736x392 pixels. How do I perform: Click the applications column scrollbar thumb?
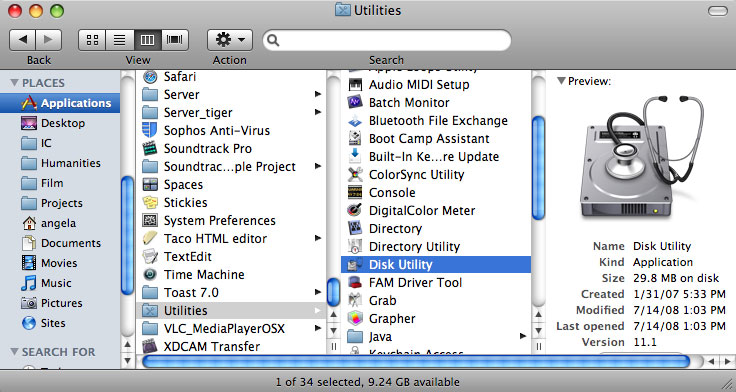pyautogui.click(x=333, y=292)
